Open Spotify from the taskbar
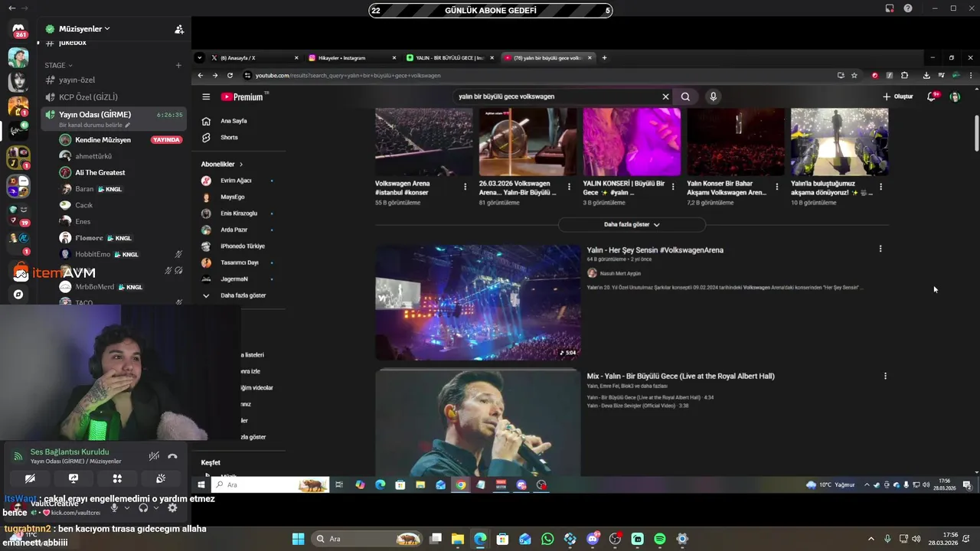 click(x=660, y=539)
